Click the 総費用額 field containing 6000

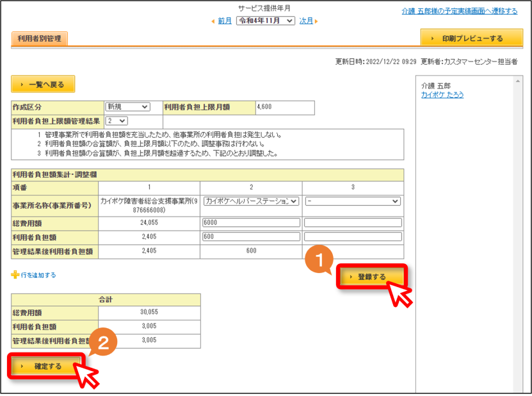[251, 222]
